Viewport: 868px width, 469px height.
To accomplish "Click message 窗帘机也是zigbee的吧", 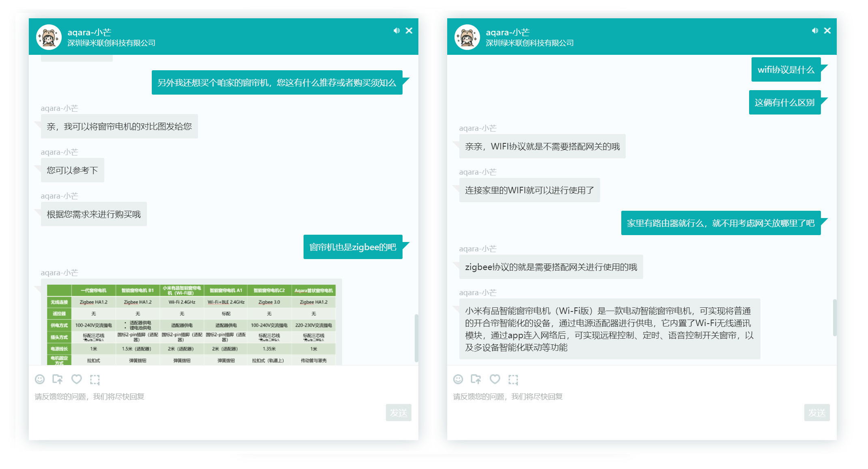I will point(353,247).
